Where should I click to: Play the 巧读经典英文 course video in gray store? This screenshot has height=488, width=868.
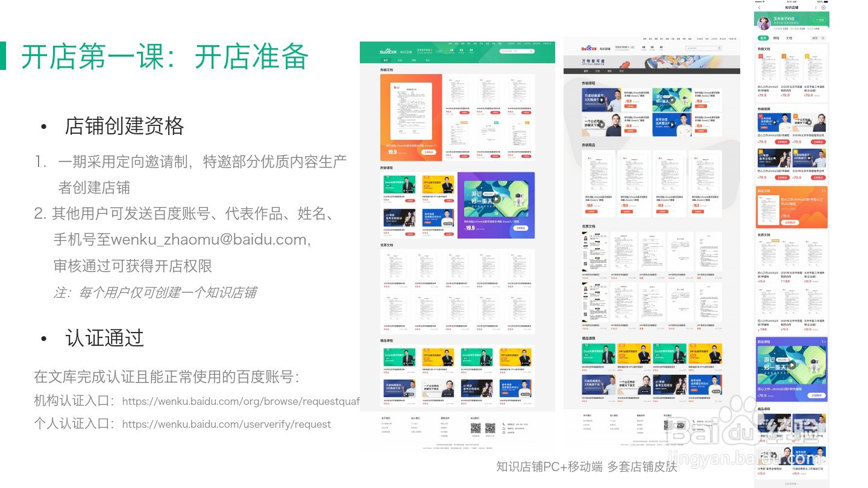[602, 100]
